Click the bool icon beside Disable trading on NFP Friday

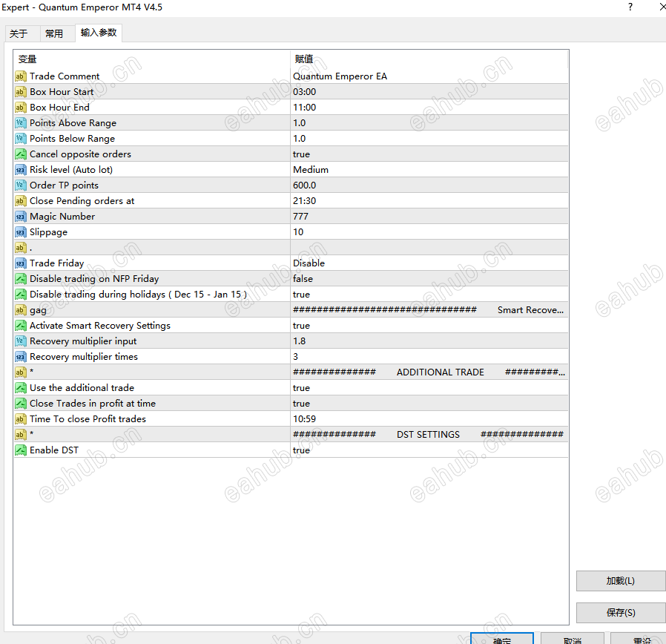[20, 279]
